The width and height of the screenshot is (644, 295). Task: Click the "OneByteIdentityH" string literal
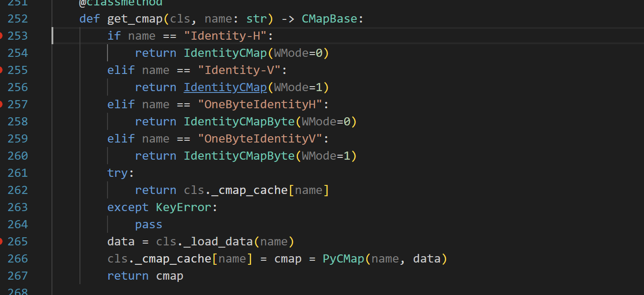pyautogui.click(x=260, y=105)
